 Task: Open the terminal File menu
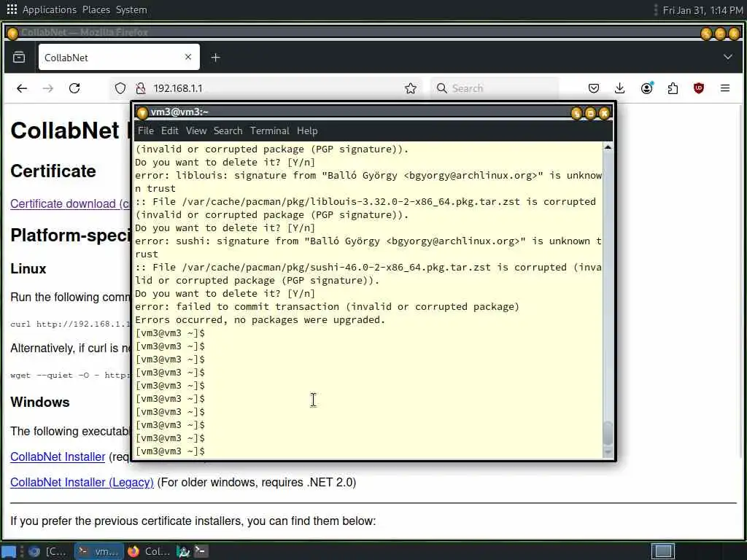146,131
